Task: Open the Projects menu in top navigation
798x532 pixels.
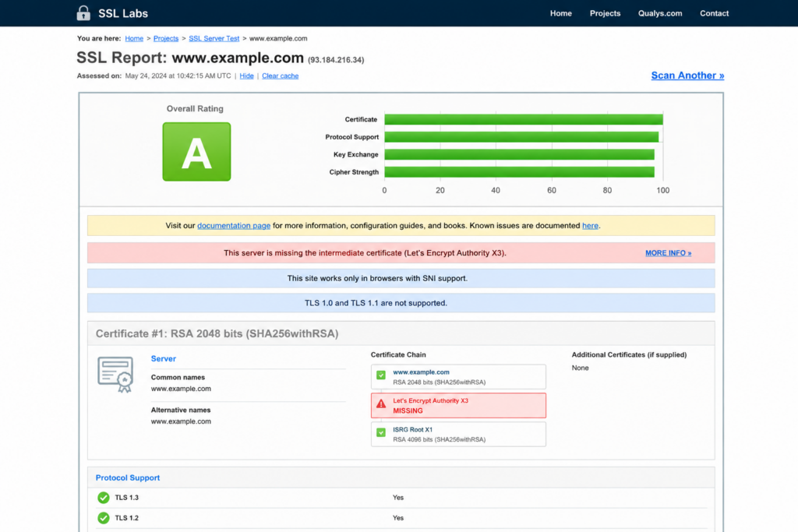Action: click(605, 13)
